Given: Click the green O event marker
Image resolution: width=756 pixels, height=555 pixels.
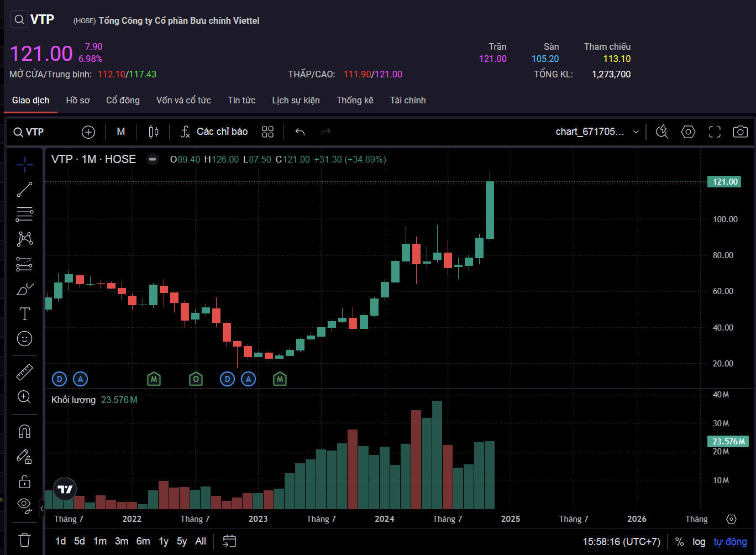Looking at the screenshot, I should click(196, 379).
